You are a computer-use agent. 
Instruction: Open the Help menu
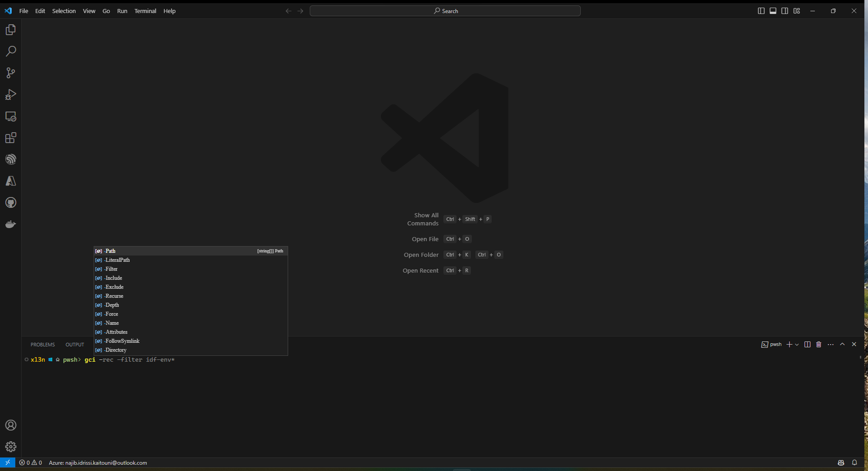click(x=169, y=11)
